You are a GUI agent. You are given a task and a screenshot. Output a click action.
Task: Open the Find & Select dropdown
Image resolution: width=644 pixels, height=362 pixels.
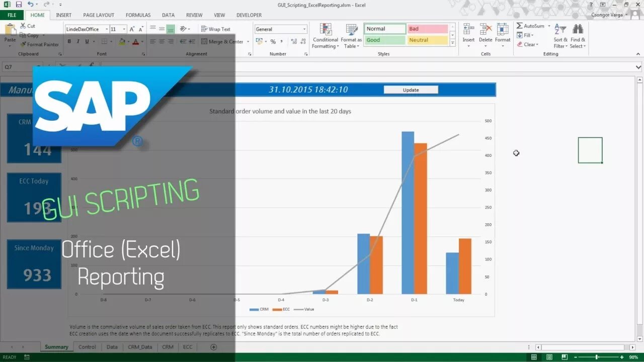(x=578, y=36)
